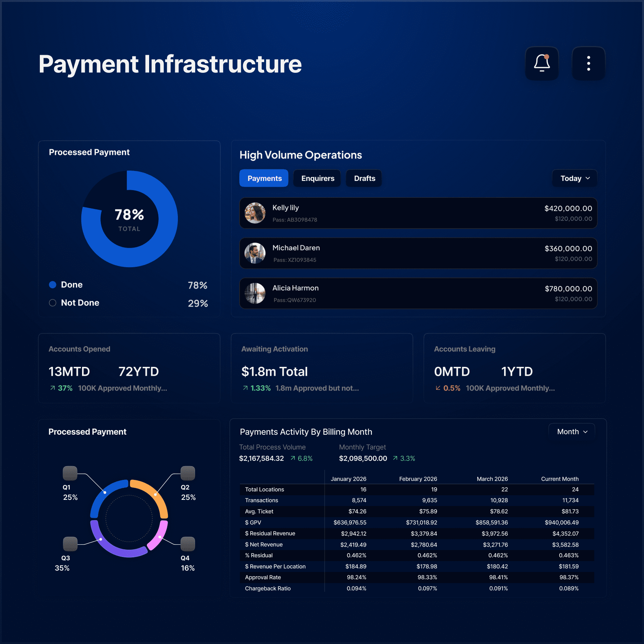The height and width of the screenshot is (644, 644).
Task: Click the up arrow next to 3.3%
Action: click(x=395, y=458)
